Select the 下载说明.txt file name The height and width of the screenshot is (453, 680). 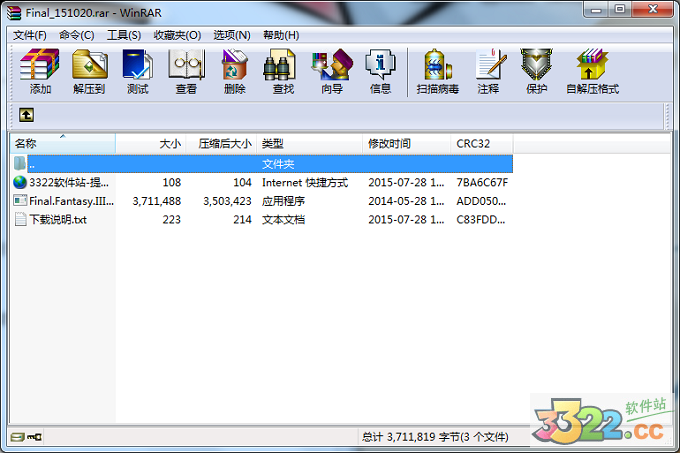[x=58, y=220]
